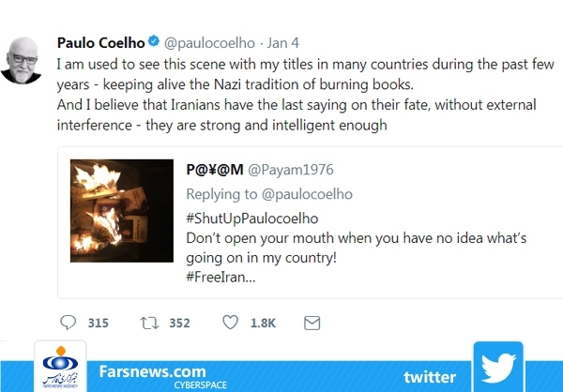This screenshot has width=563, height=392.
Task: Click the Twitter bird logo
Action: click(498, 367)
